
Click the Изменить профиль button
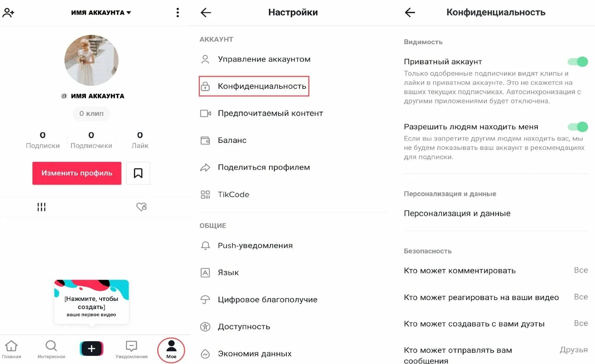pyautogui.click(x=77, y=173)
